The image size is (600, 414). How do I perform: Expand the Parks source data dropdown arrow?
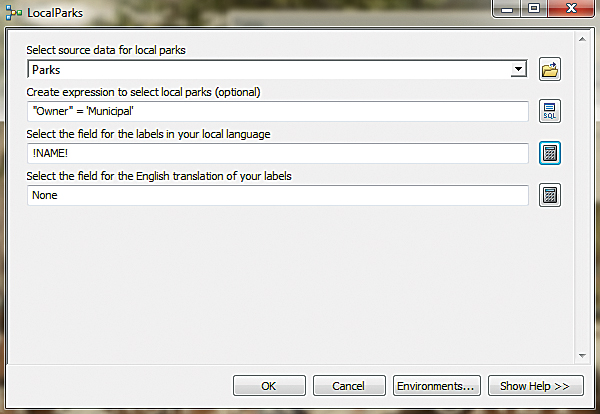click(518, 69)
